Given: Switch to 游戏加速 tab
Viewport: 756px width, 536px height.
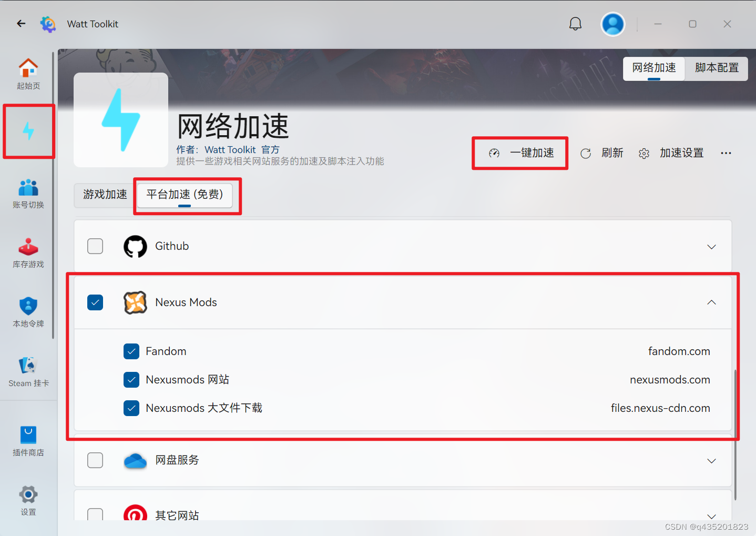Looking at the screenshot, I should [105, 195].
